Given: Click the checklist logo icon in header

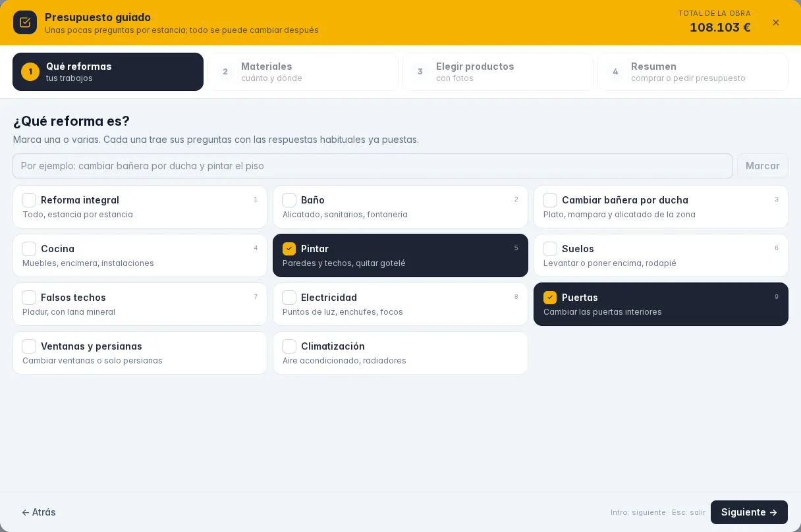Looking at the screenshot, I should pyautogui.click(x=25, y=22).
